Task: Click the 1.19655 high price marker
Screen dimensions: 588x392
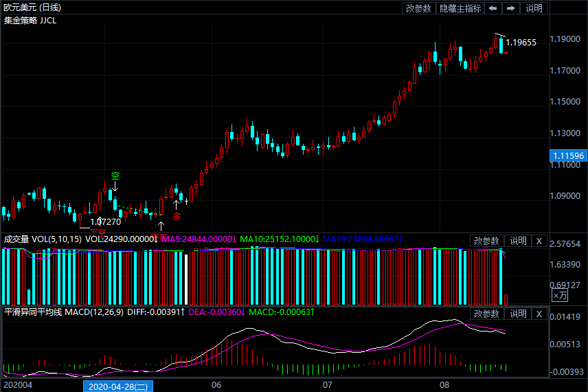Action: pyautogui.click(x=521, y=43)
